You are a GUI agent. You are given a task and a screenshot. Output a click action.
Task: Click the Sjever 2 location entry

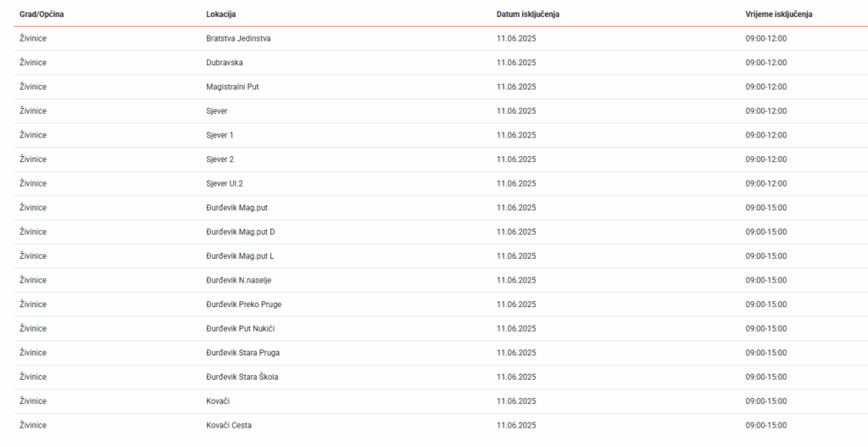point(220,159)
